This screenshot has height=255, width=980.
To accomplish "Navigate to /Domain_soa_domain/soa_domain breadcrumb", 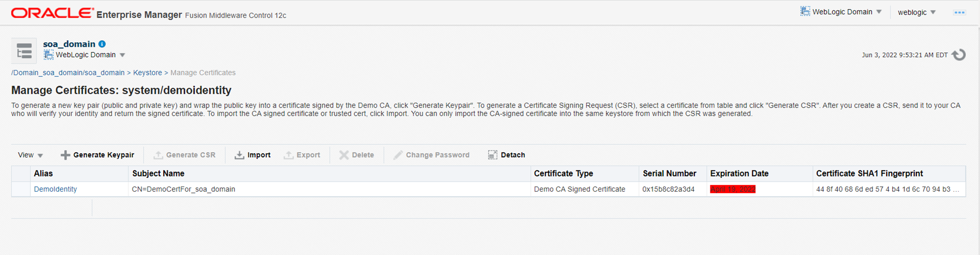I will coord(68,73).
